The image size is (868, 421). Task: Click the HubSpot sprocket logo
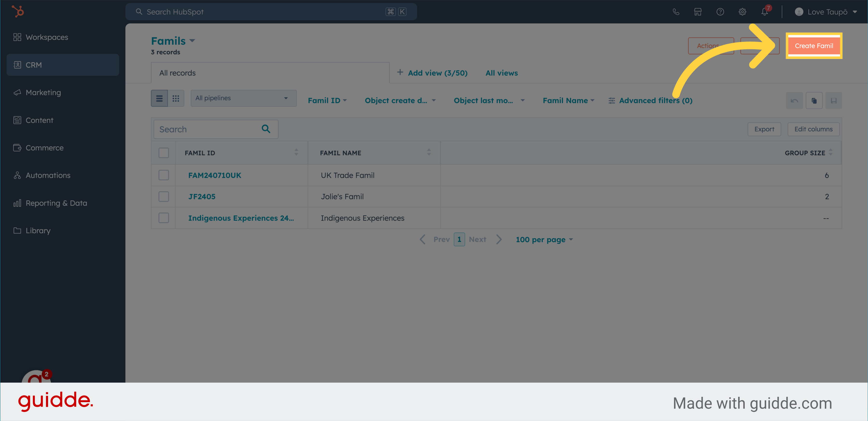pos(18,11)
